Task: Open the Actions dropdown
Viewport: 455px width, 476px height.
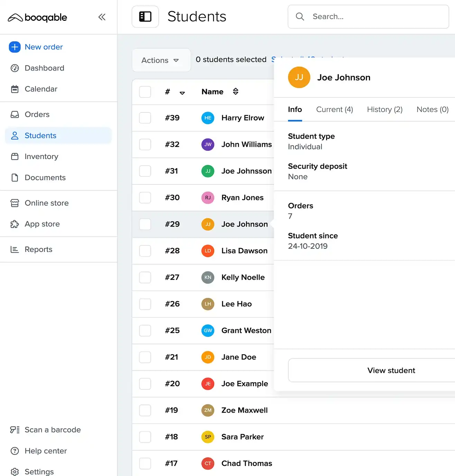Action: (x=160, y=60)
